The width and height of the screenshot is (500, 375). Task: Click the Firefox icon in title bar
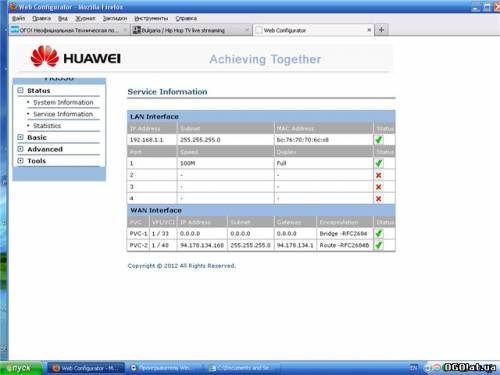(x=13, y=6)
